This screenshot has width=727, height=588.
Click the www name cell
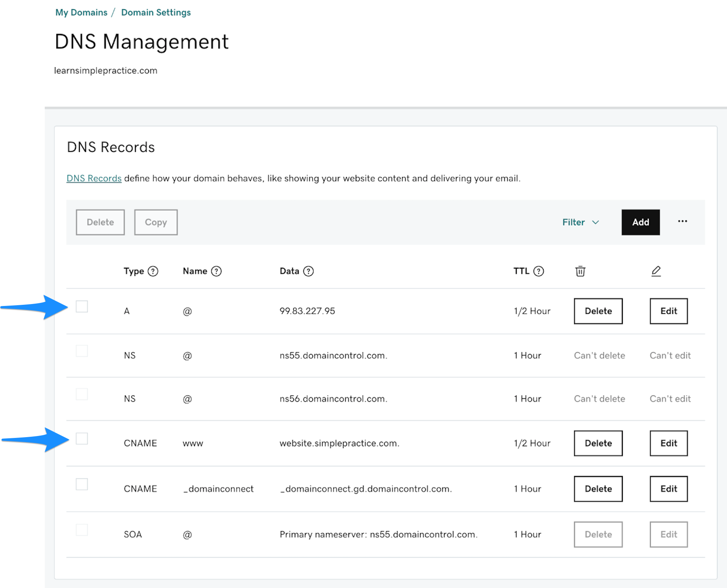[x=193, y=443]
